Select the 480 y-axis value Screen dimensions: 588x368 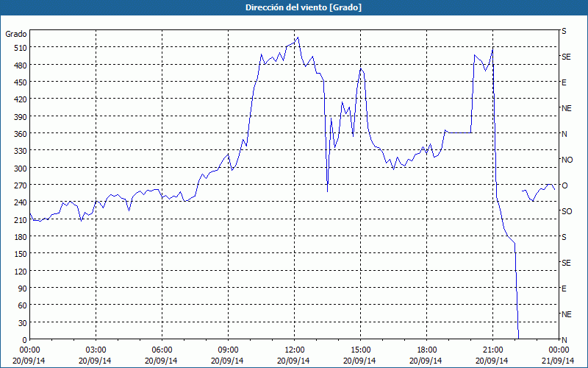tap(21, 66)
